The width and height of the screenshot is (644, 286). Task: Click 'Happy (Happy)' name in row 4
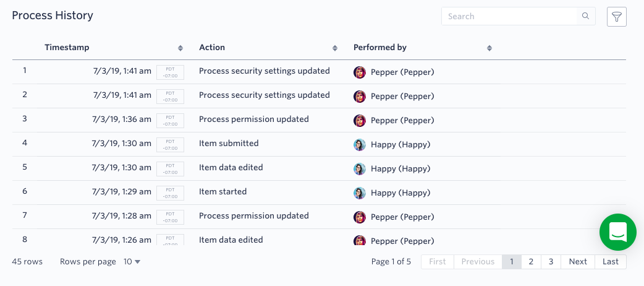pos(400,145)
